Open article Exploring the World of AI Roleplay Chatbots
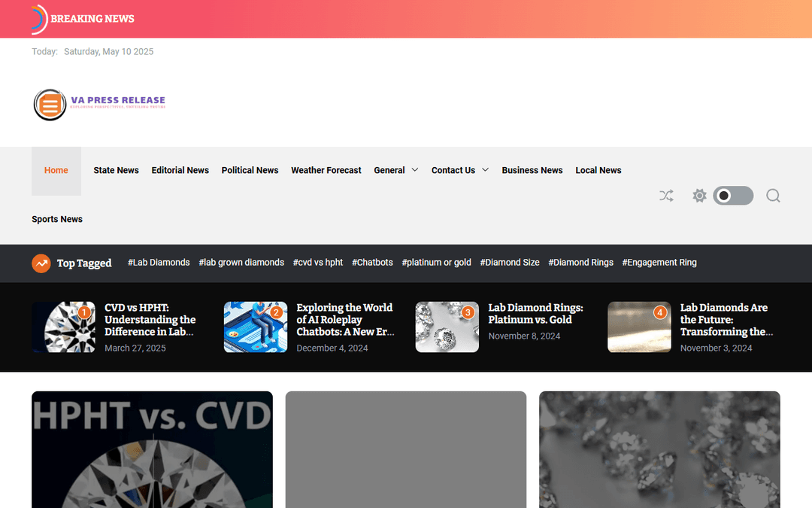 tap(345, 320)
